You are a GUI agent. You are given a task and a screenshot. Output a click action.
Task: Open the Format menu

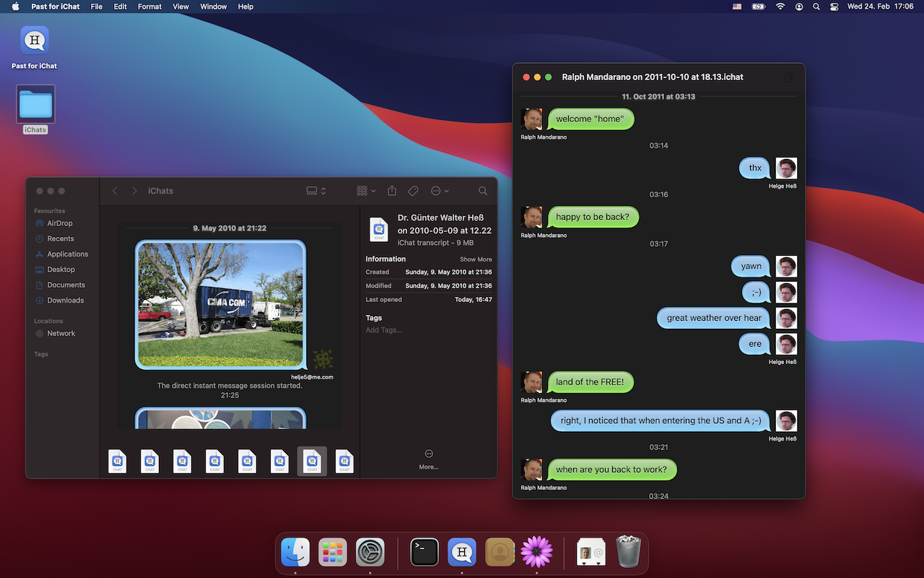[x=149, y=7]
